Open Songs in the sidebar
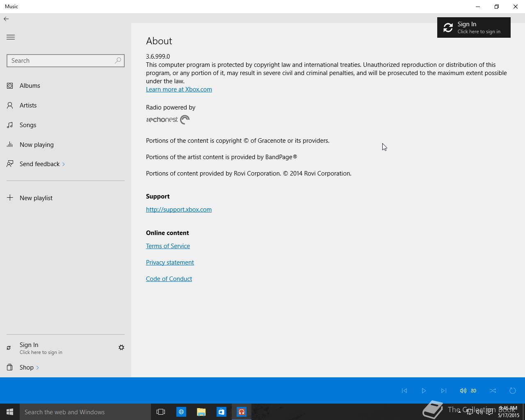This screenshot has height=420, width=525. pyautogui.click(x=66, y=125)
